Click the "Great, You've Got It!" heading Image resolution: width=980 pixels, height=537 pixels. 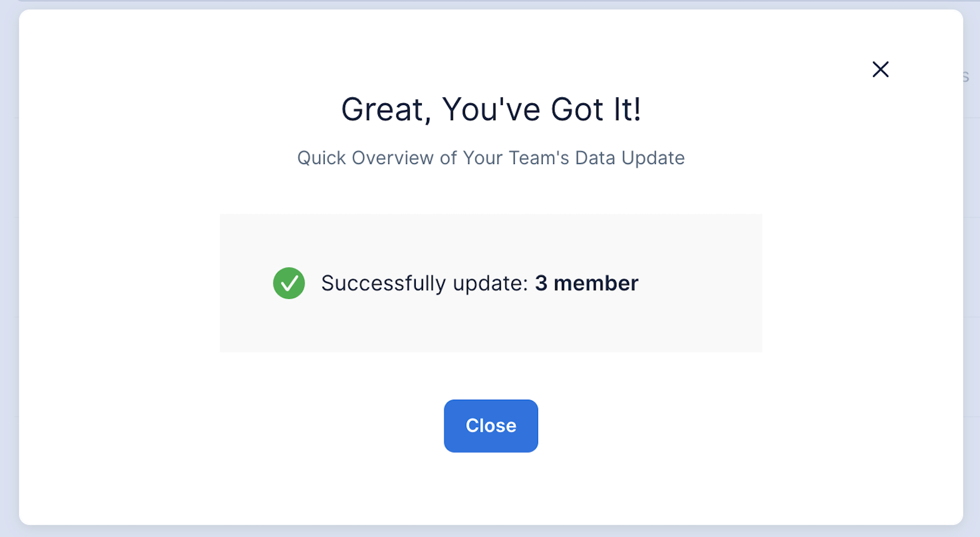[x=491, y=110]
